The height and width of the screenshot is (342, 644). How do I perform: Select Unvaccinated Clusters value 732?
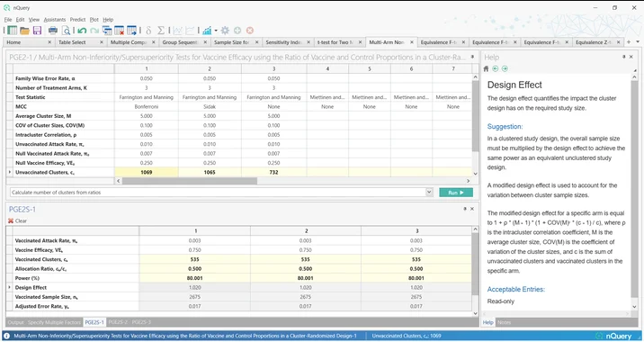[274, 172]
